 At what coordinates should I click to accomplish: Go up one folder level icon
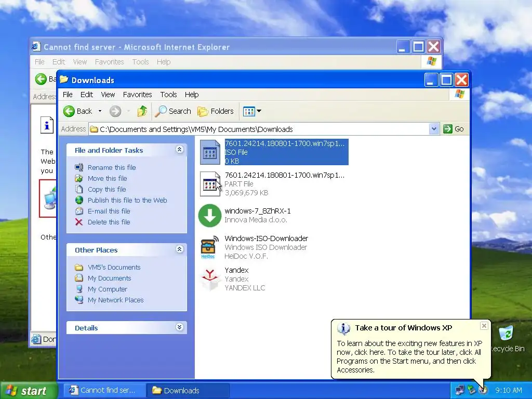pyautogui.click(x=142, y=111)
